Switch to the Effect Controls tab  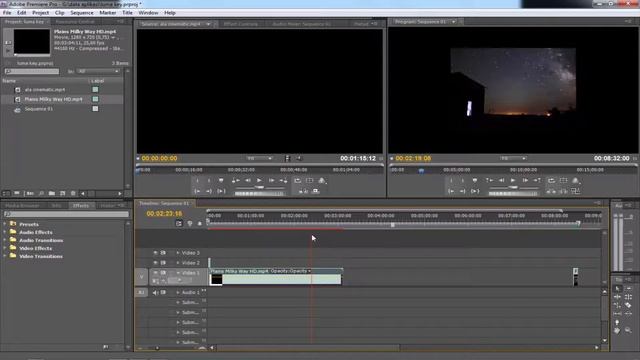[241, 24]
